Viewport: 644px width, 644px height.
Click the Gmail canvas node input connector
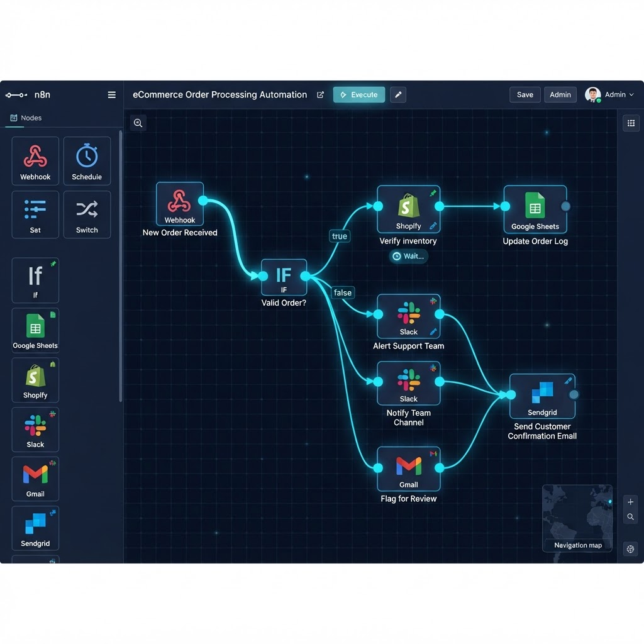tap(378, 468)
